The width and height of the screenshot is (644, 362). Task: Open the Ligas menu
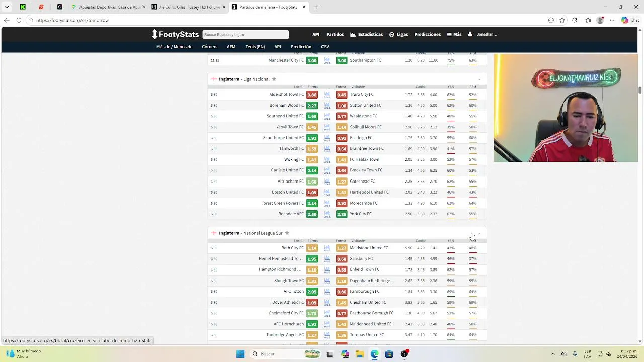[x=398, y=34]
